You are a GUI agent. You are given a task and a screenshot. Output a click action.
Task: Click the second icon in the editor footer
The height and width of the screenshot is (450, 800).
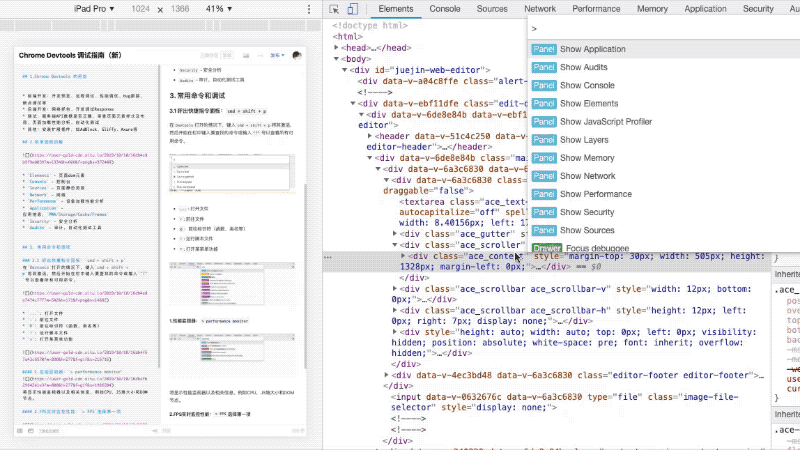pyautogui.click(x=31, y=431)
